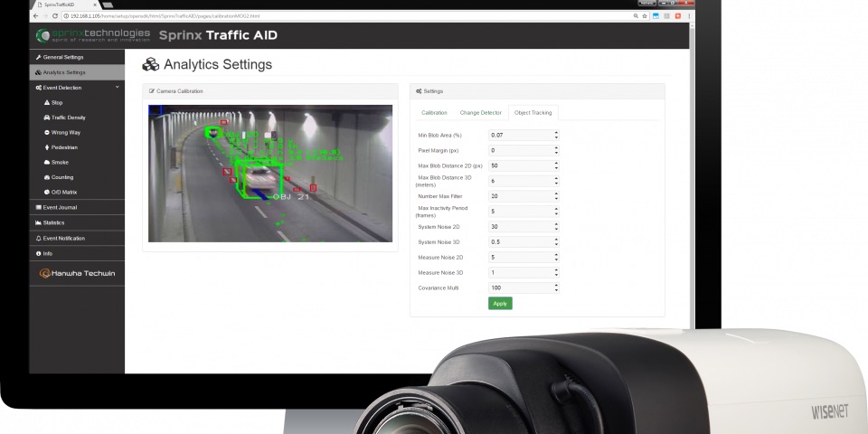Click the Max Blob Distance 3D field

point(524,181)
